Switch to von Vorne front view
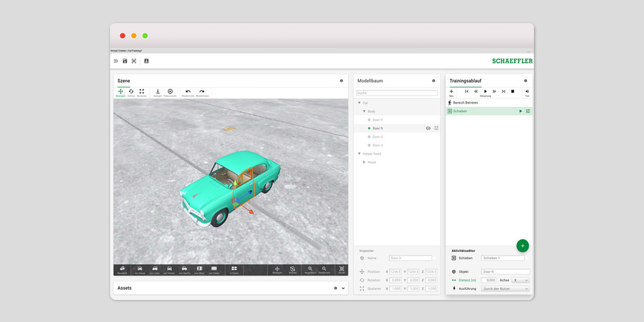 tap(140, 270)
